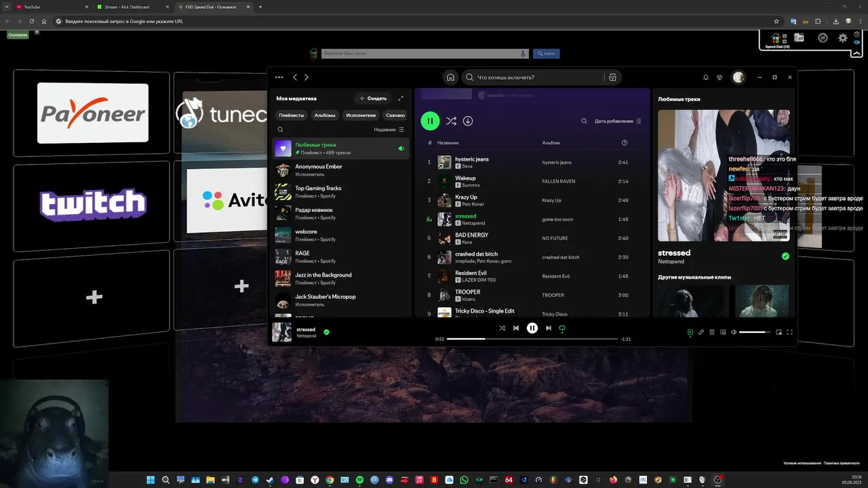Go forward with Spotify's right arrow
Screen dimensions: 868x488
click(307, 77)
